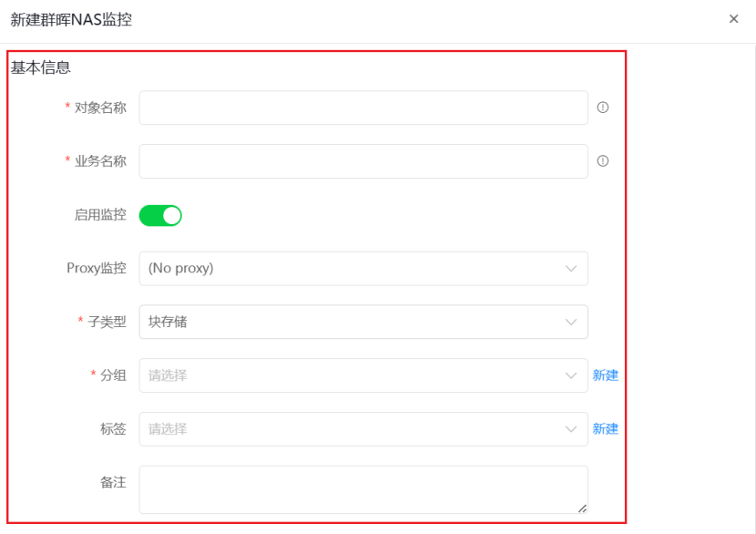
Task: Focus the 业务名称 input field
Action: pos(363,161)
